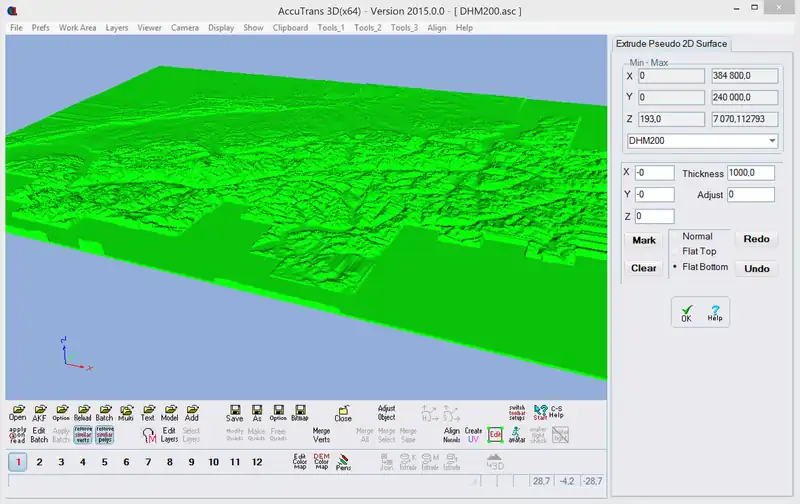The image size is (800, 504).
Task: Select the Normal extrude option
Action: (697, 237)
